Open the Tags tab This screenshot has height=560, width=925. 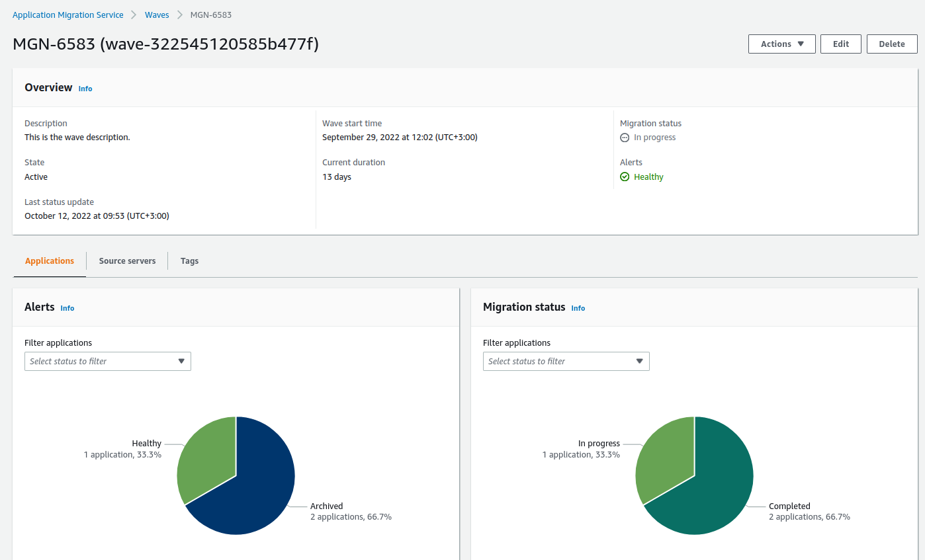pyautogui.click(x=189, y=260)
